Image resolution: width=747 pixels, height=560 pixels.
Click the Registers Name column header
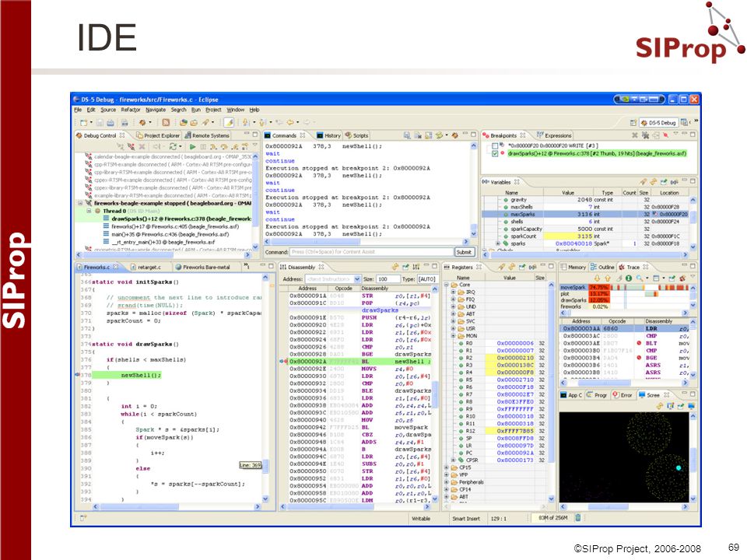tap(464, 277)
